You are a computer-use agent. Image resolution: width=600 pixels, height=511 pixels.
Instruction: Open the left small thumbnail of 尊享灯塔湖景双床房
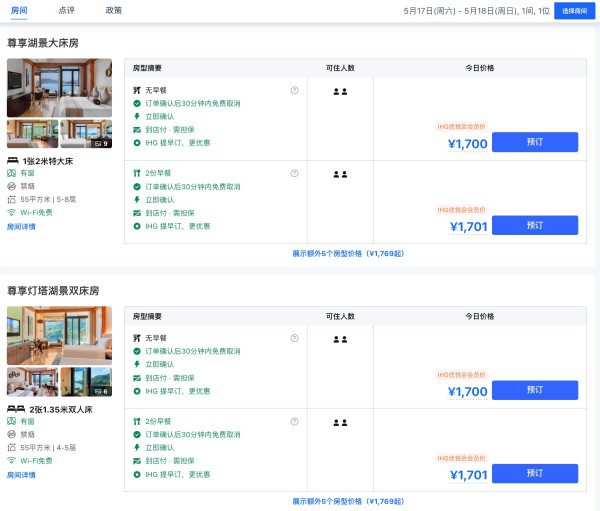(33, 382)
